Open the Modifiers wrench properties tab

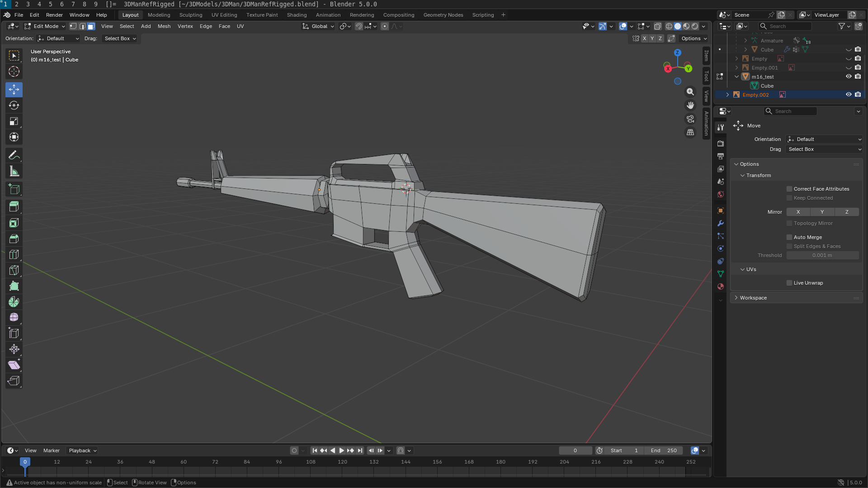[x=721, y=223]
